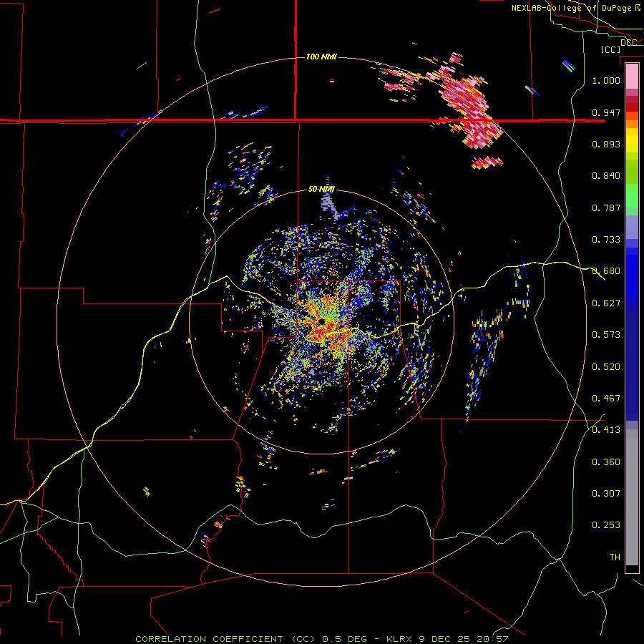The width and height of the screenshot is (644, 644).
Task: Pick the gray segment of the color bar
Action: tap(632, 497)
